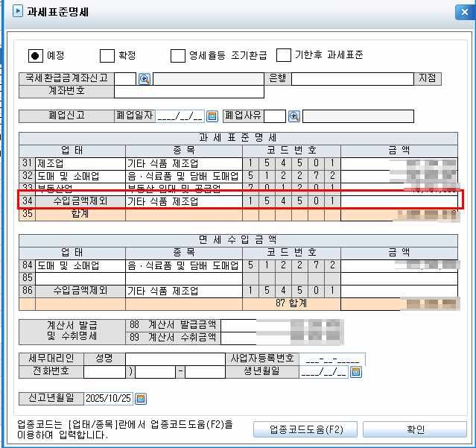Viewport: 476px width, 448px height.
Task: Open lookup for 폐업사유 code
Action: [x=293, y=116]
